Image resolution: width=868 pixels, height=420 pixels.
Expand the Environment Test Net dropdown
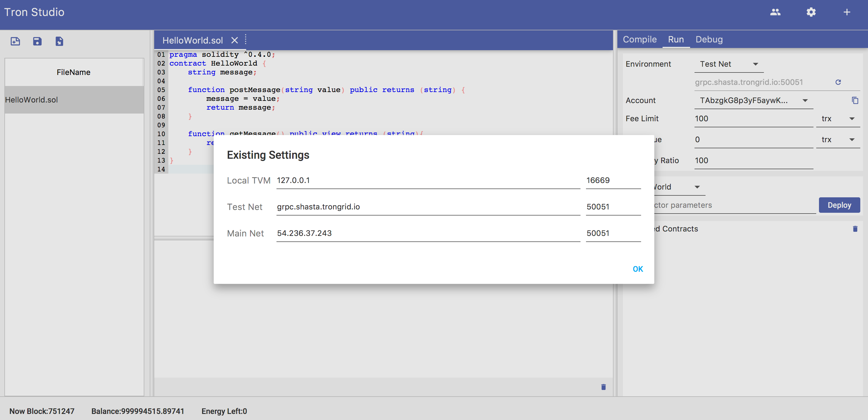tap(729, 64)
